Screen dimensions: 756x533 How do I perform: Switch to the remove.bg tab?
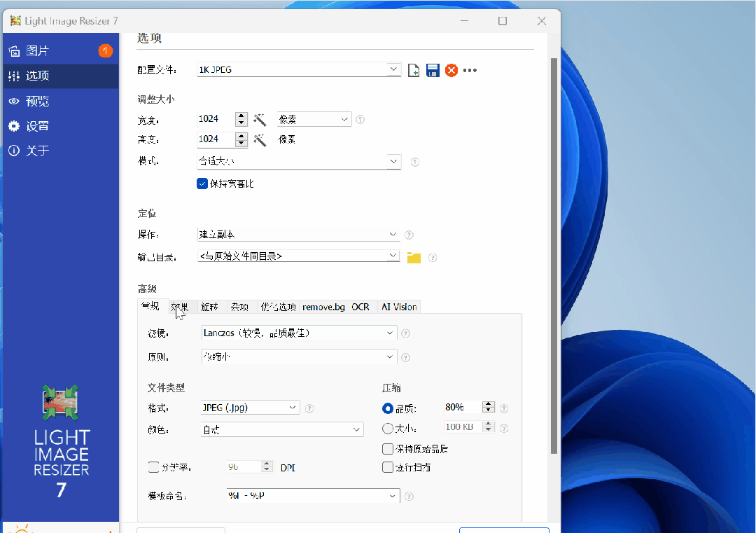pyautogui.click(x=323, y=306)
